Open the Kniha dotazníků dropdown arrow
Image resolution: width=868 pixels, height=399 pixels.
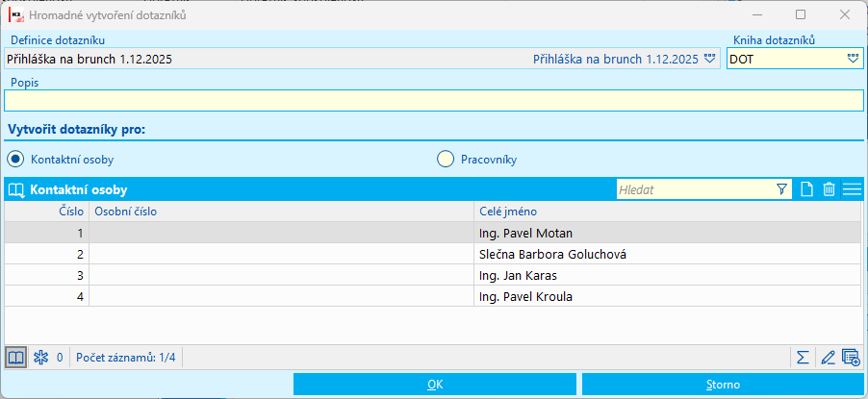click(x=854, y=59)
